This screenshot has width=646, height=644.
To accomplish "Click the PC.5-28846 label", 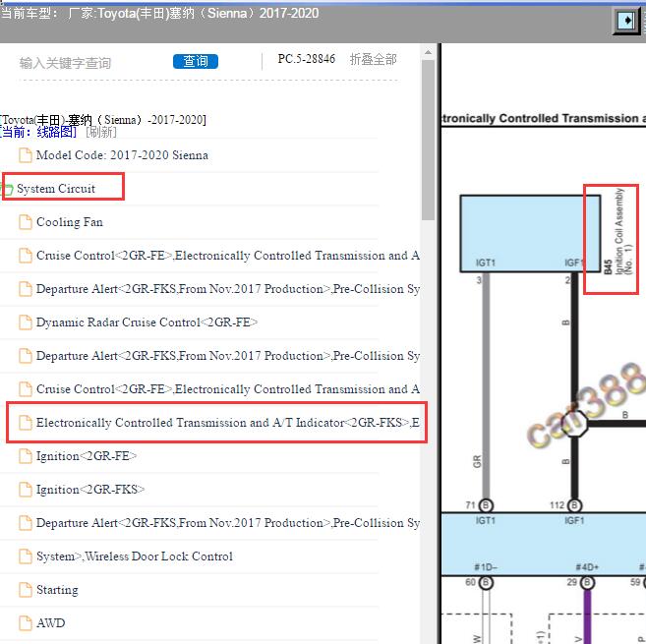I will pos(306,59).
